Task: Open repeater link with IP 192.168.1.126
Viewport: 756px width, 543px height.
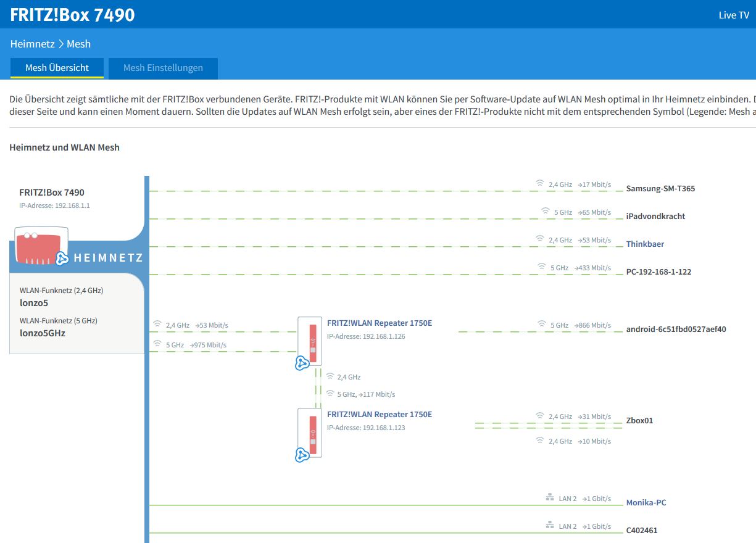Action: click(x=379, y=323)
